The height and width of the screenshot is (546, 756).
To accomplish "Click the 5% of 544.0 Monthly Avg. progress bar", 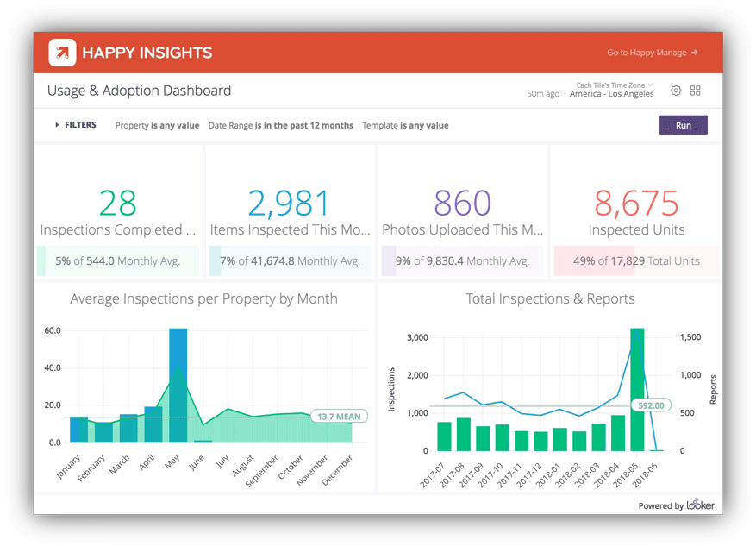I will pyautogui.click(x=118, y=261).
